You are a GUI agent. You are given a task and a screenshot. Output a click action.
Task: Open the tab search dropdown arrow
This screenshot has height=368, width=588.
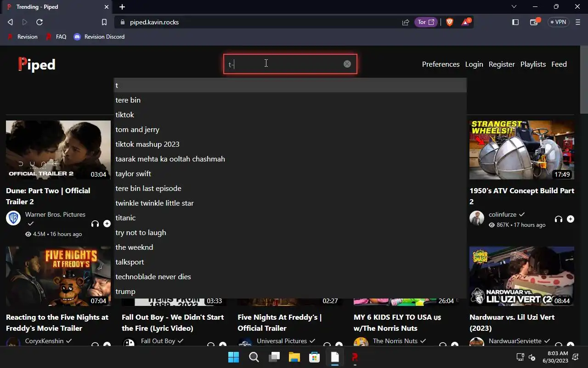click(514, 7)
